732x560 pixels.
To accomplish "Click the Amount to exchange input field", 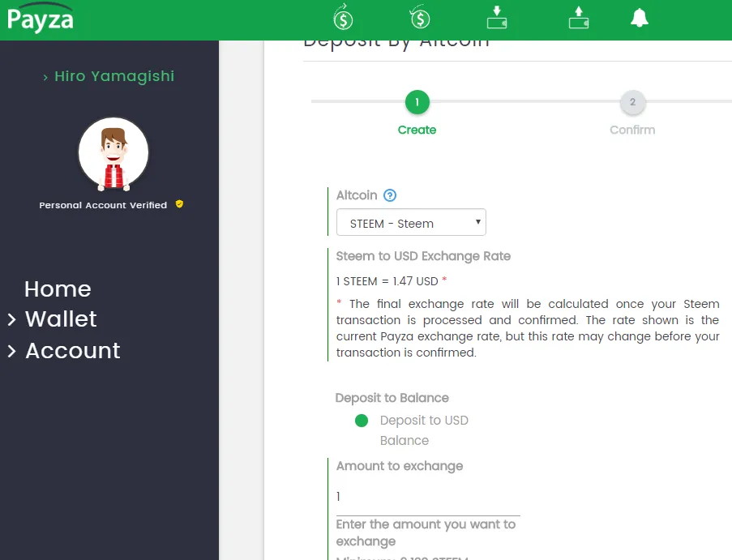I will point(428,497).
